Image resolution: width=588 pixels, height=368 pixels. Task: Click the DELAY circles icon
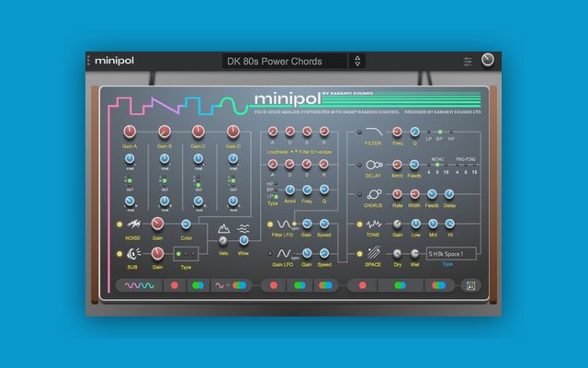(374, 165)
